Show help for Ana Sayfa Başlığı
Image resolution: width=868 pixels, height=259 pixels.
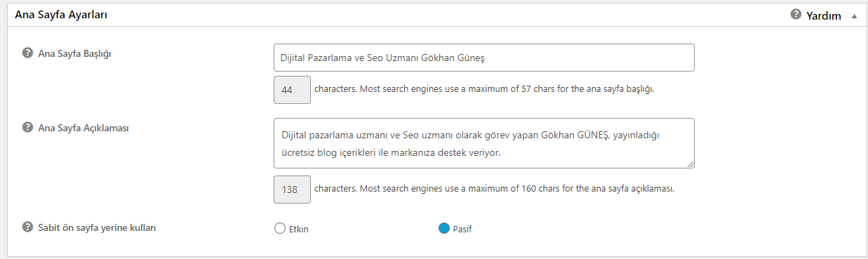click(x=28, y=53)
